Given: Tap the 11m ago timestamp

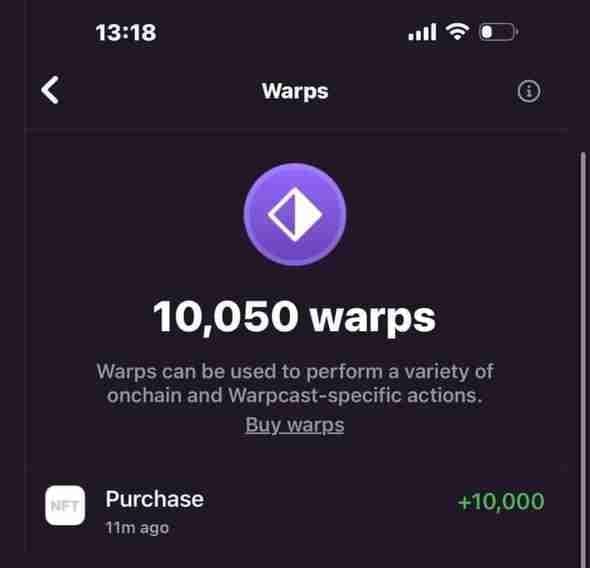Looking at the screenshot, I should click(x=137, y=528).
